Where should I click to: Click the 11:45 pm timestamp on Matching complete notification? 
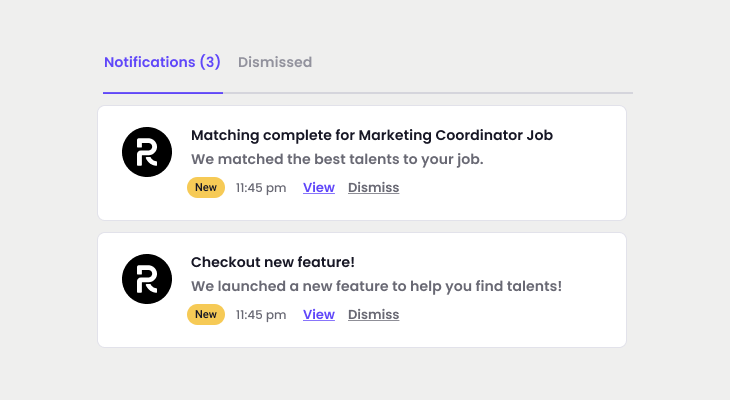[261, 188]
